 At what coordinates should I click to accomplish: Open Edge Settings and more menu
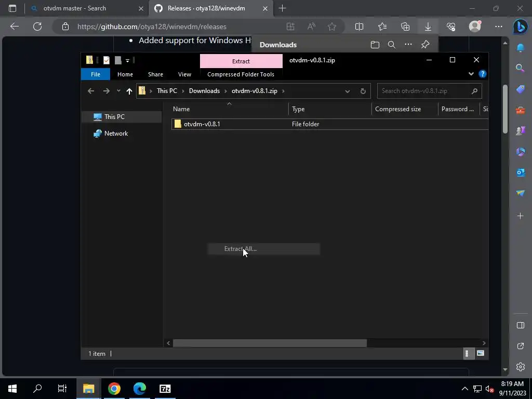pos(498,26)
